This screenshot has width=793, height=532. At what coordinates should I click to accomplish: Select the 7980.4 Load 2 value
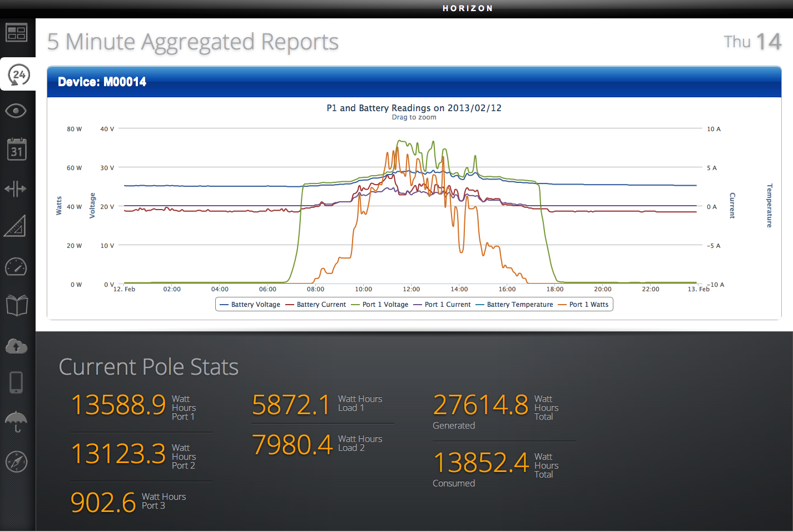(x=293, y=445)
